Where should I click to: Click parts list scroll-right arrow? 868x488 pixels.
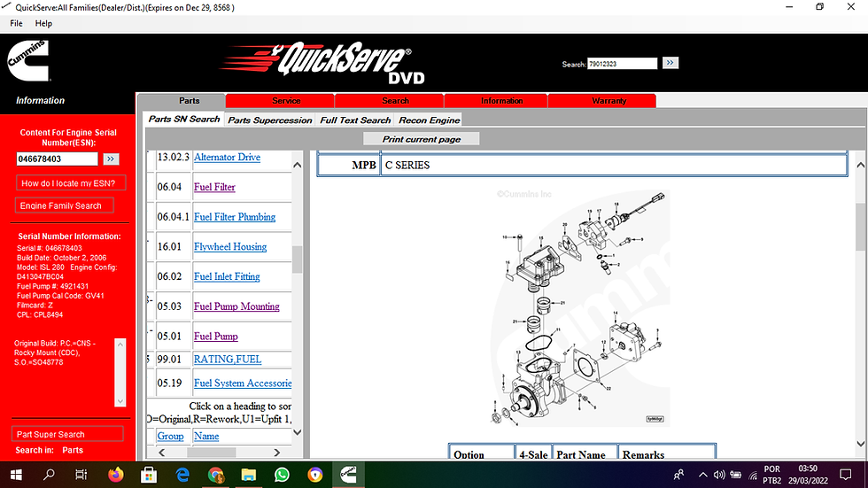[276, 453]
